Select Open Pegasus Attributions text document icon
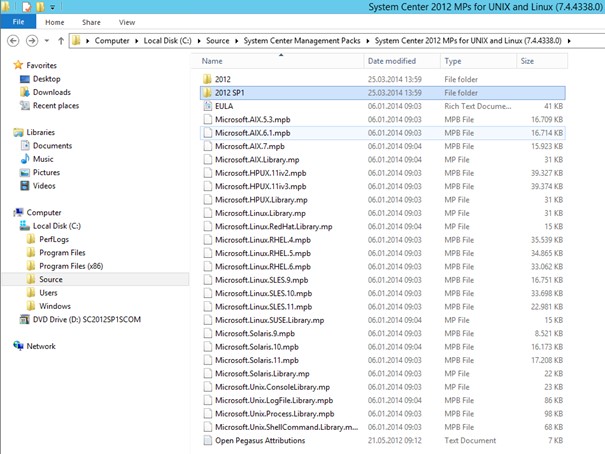This screenshot has width=605, height=454. pyautogui.click(x=208, y=440)
